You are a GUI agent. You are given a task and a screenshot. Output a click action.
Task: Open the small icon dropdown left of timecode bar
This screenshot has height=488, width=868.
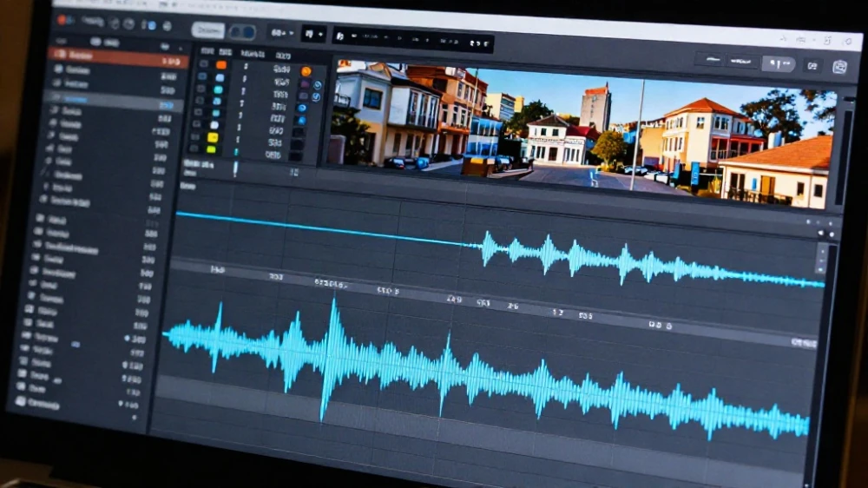(x=313, y=35)
